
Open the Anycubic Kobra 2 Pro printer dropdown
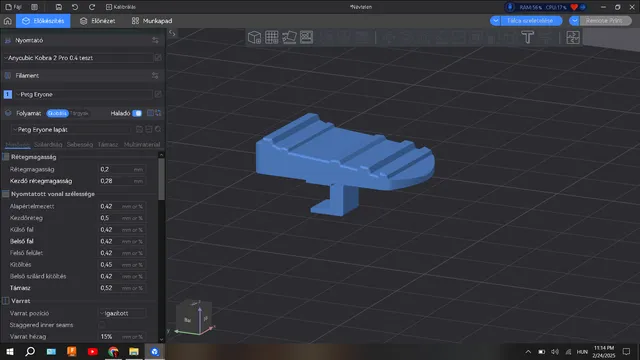click(x=78, y=58)
